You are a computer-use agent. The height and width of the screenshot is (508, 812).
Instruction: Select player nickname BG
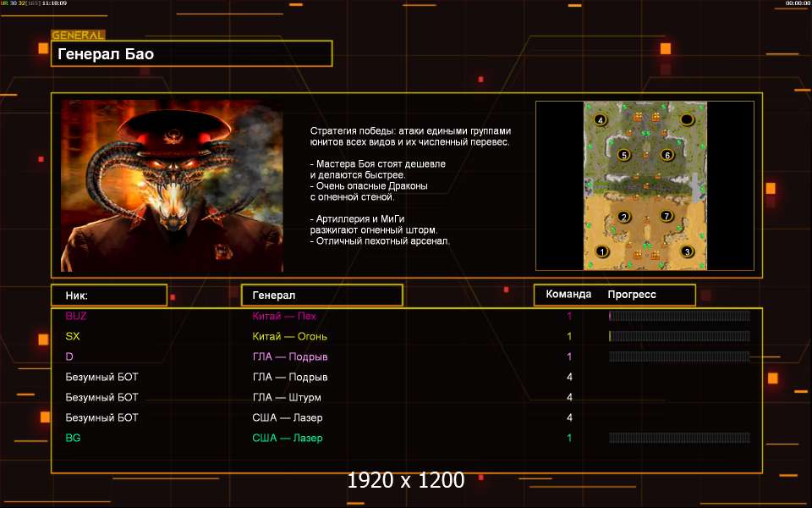coord(73,438)
